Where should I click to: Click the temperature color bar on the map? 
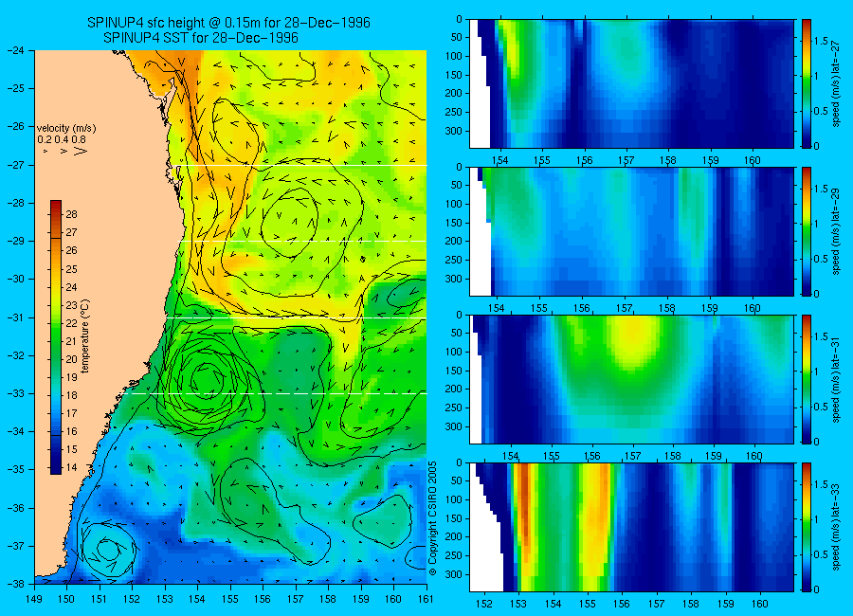point(56,337)
